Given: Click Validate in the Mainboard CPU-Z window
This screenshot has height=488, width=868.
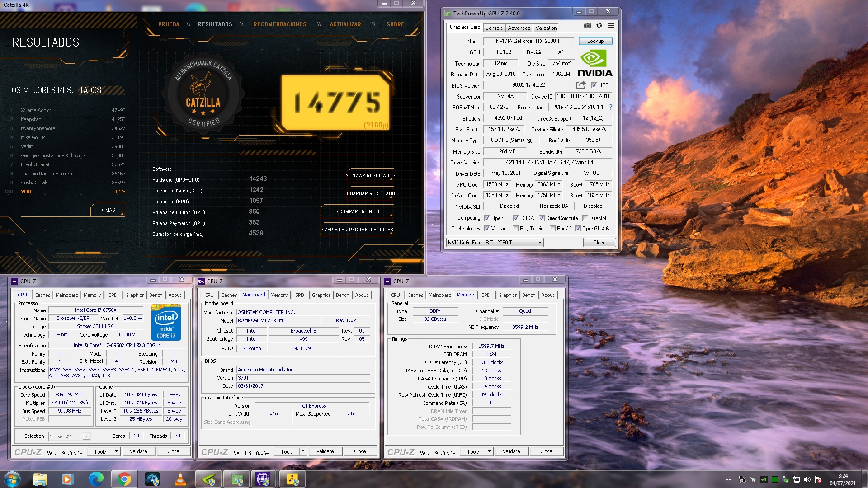Looking at the screenshot, I should click(x=325, y=451).
